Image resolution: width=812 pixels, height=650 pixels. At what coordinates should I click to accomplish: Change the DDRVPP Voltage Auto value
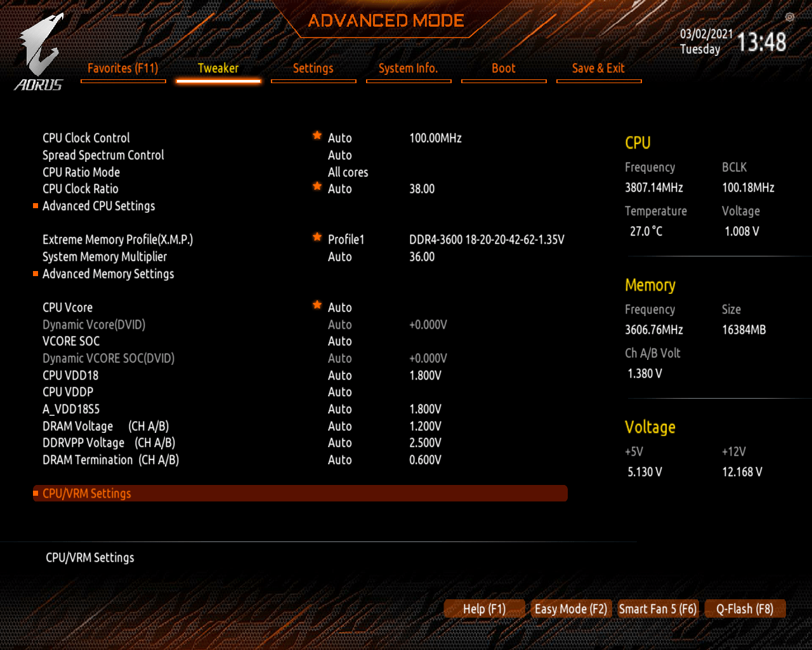[x=340, y=442]
